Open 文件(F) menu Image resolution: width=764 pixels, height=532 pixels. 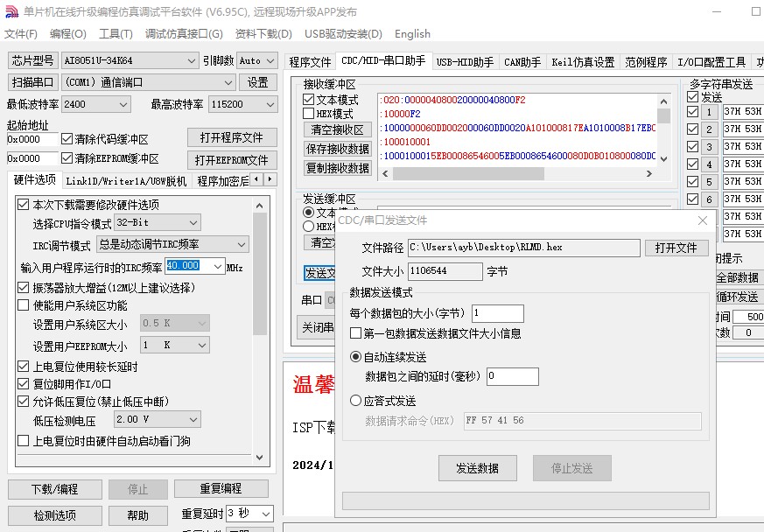[x=21, y=33]
